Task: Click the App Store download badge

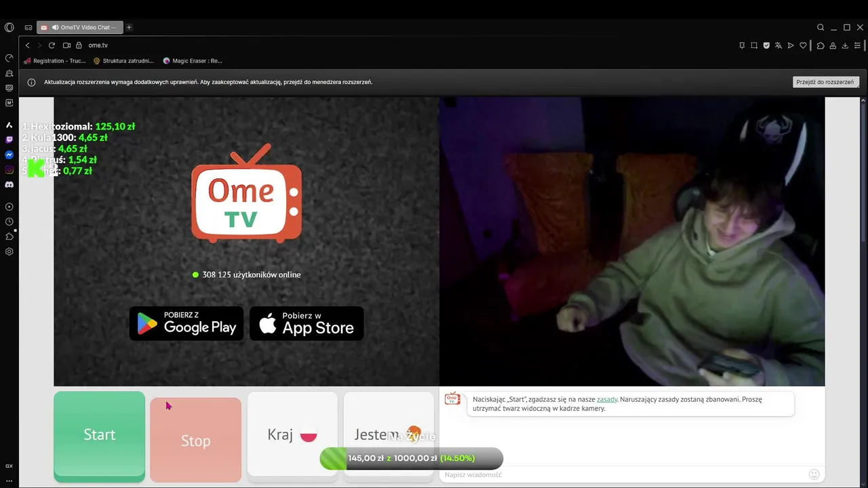Action: pyautogui.click(x=307, y=323)
